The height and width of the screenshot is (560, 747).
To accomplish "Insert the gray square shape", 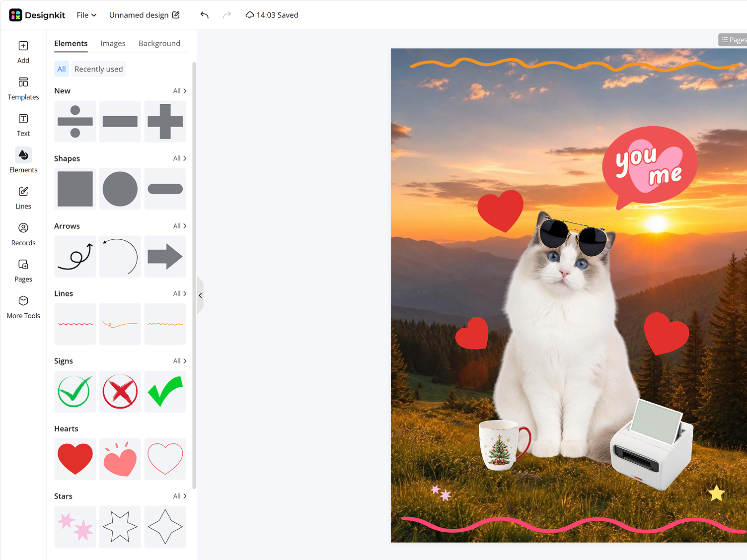I will point(75,189).
